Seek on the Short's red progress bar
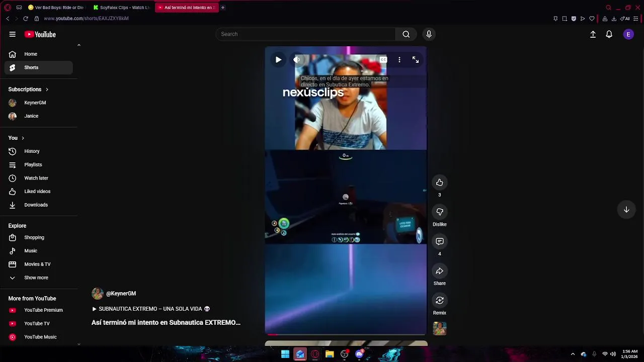 [x=346, y=334]
